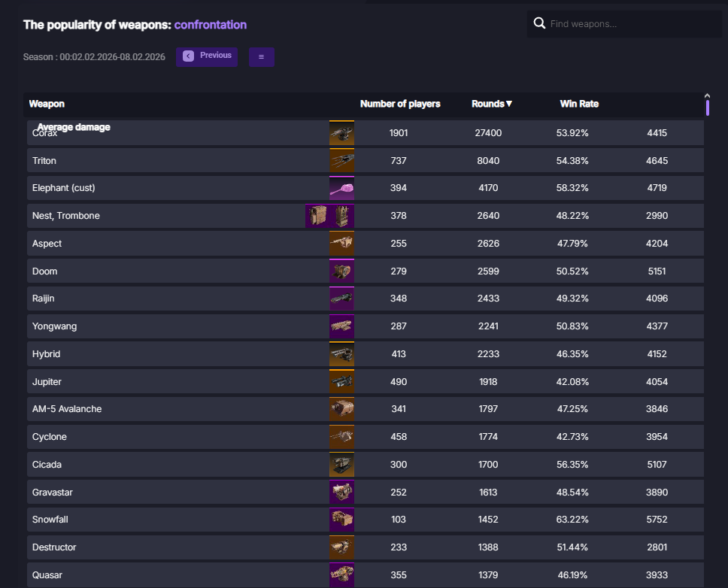Viewport: 728px width, 588px height.
Task: Go to the Previous season
Action: point(207,56)
